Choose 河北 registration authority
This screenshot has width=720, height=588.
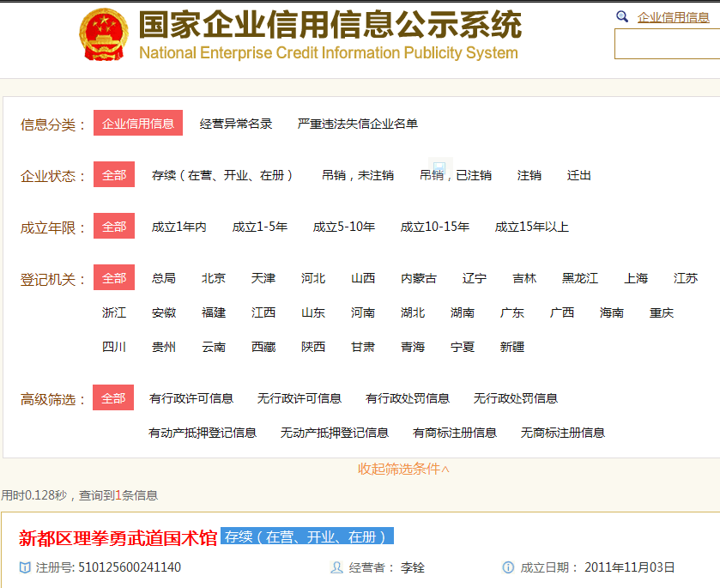pos(313,278)
